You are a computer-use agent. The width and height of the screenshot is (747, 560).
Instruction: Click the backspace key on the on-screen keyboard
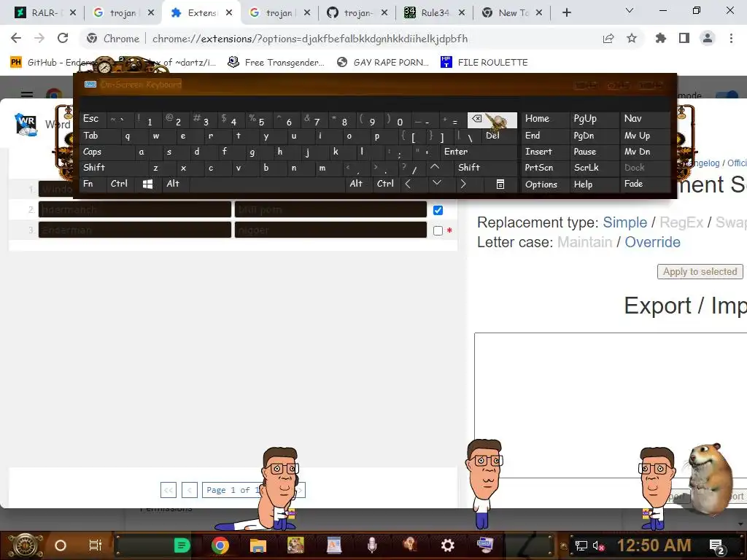tap(492, 120)
